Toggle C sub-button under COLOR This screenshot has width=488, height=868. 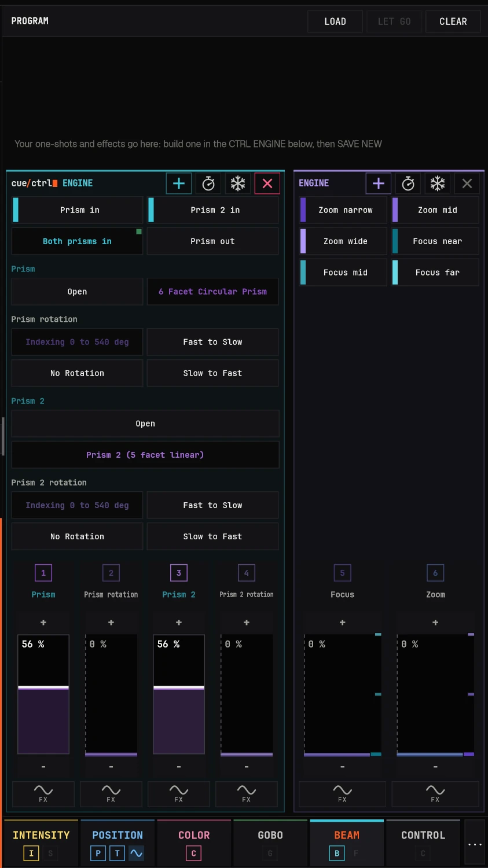[x=193, y=853]
